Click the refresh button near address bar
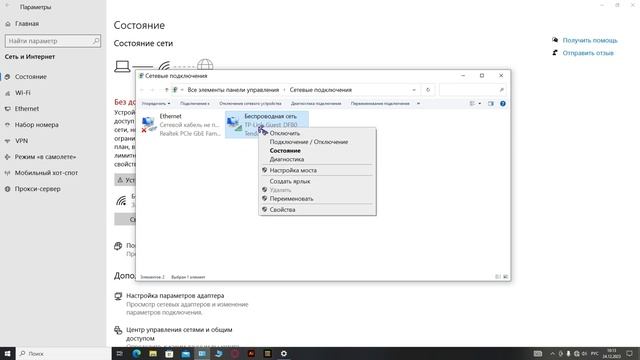Screen dimensions: 640x360 point(428,90)
